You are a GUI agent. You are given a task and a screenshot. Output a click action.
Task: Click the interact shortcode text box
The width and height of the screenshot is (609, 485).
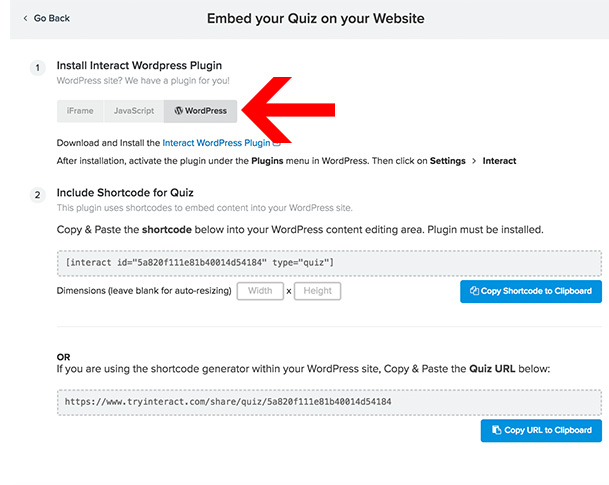coord(329,263)
